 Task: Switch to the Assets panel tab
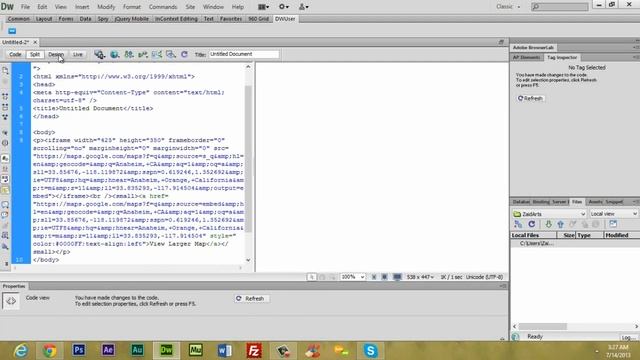click(595, 202)
